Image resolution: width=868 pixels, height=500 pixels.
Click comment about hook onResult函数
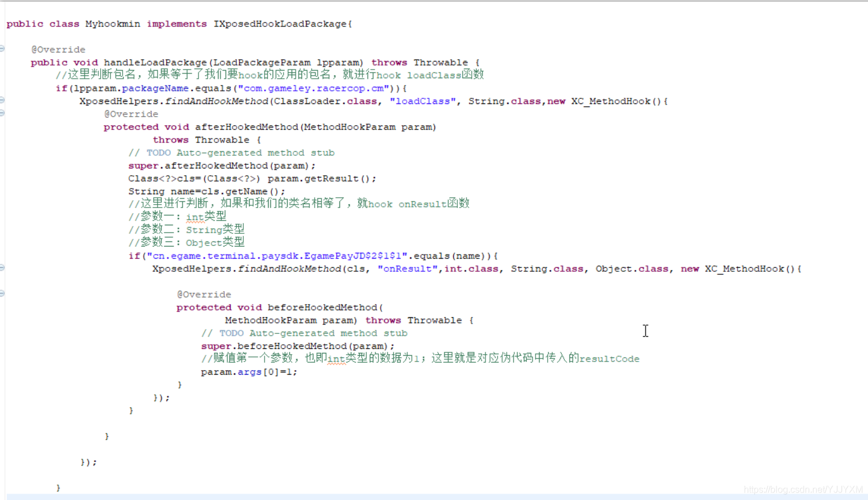point(299,204)
